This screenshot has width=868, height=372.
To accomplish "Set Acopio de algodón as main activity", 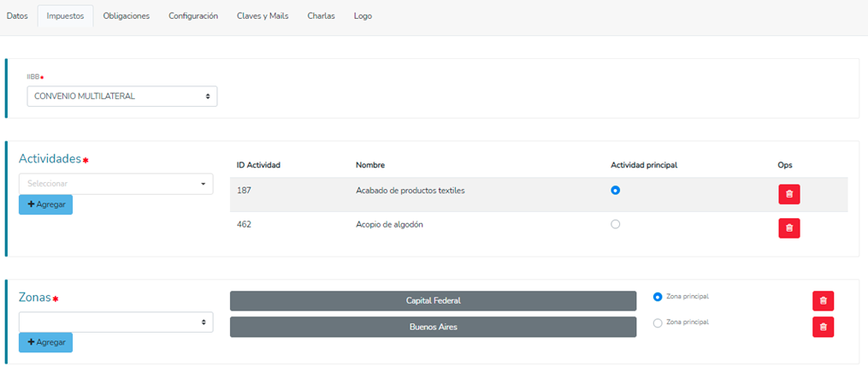I will tap(615, 224).
